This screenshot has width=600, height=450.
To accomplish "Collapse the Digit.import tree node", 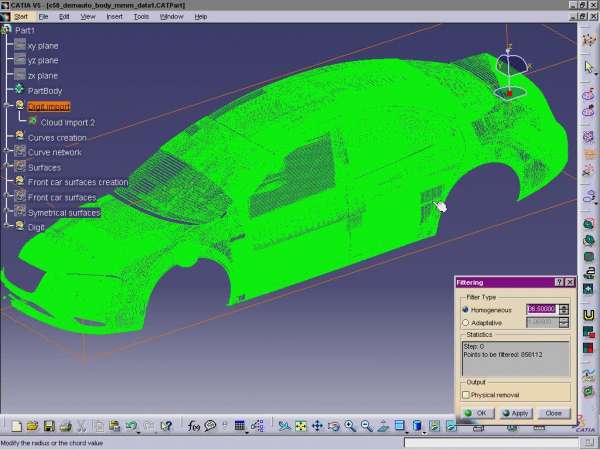I will (8, 105).
